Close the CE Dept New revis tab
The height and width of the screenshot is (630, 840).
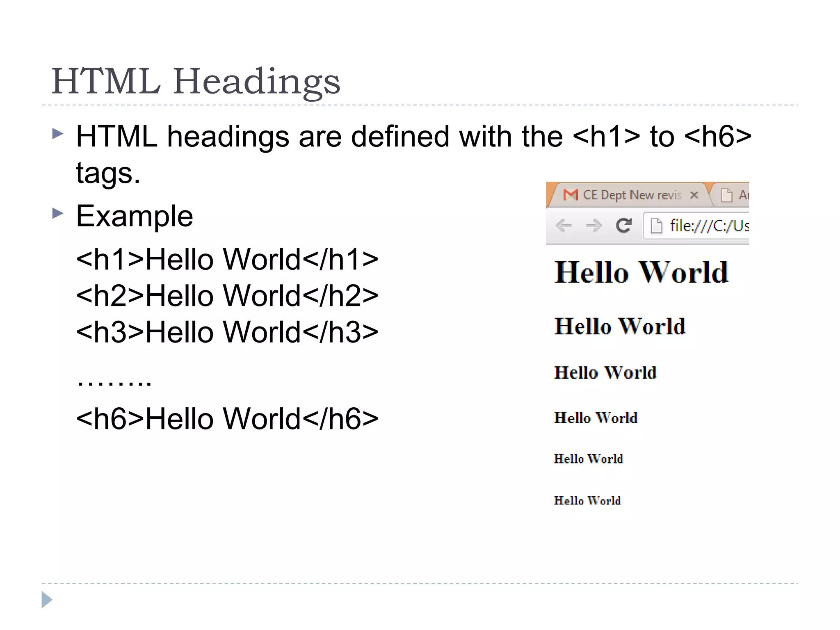(x=694, y=195)
